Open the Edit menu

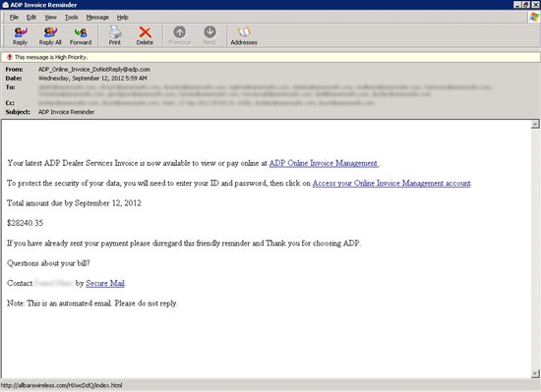[x=31, y=18]
